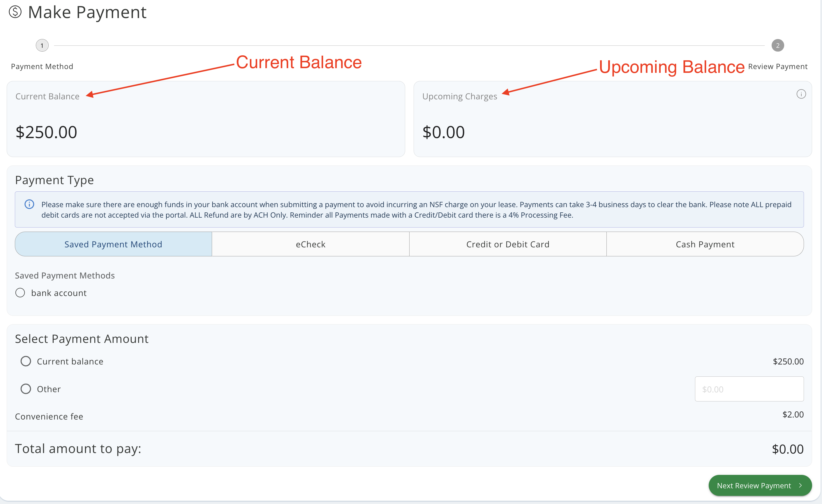Image resolution: width=822 pixels, height=504 pixels.
Task: Click the step 1 circle indicator
Action: point(42,45)
